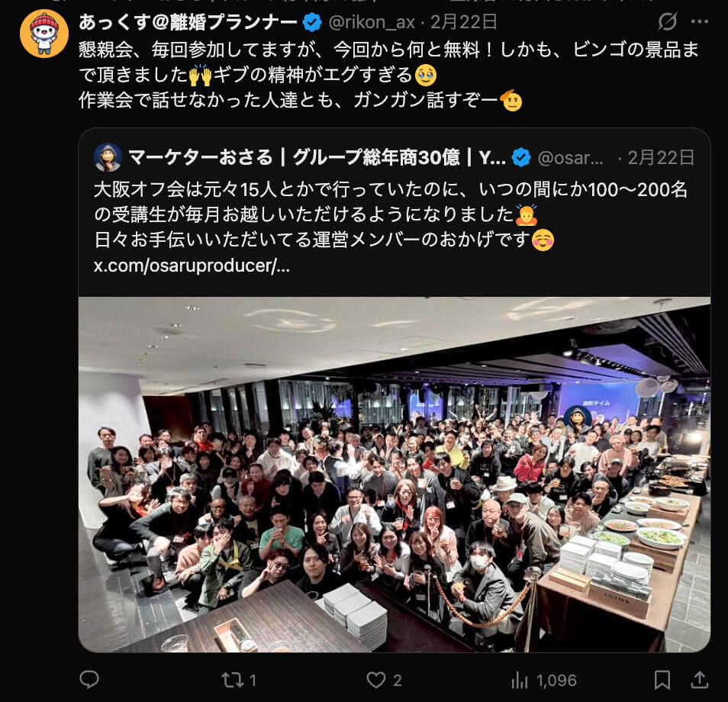Image resolution: width=728 pixels, height=702 pixels.
Task: Open the reply speech bubble icon
Action: [x=89, y=679]
